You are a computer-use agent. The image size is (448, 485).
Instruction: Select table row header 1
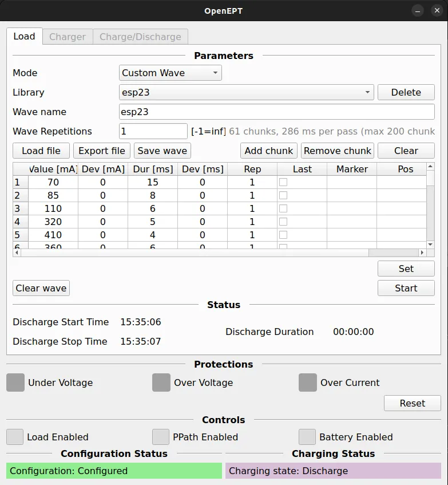point(21,182)
